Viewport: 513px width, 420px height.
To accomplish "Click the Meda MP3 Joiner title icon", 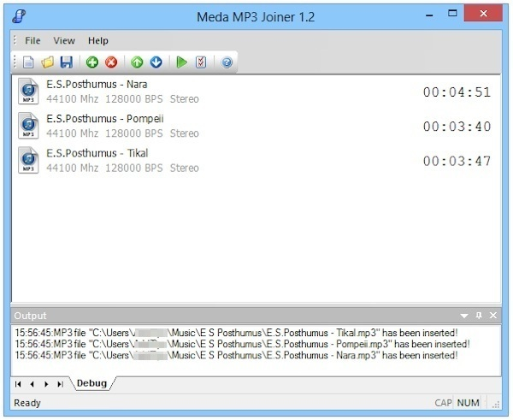I will tap(19, 16).
